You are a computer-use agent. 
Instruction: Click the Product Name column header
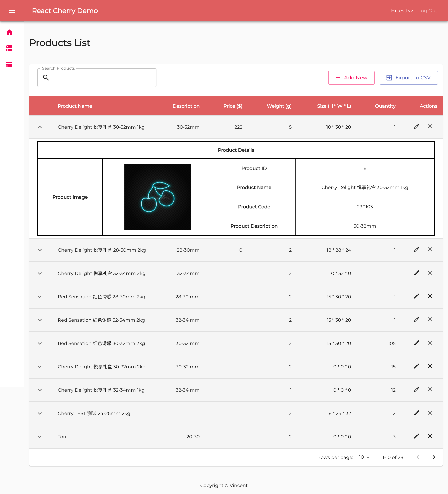point(75,106)
